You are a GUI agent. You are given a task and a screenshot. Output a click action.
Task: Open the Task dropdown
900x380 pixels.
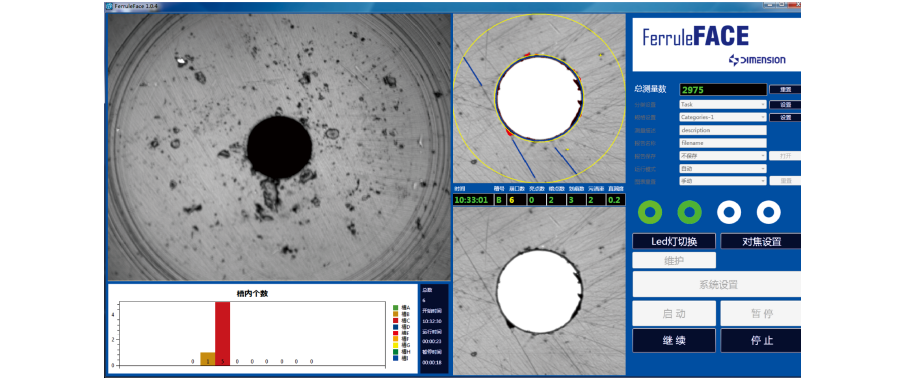(723, 104)
